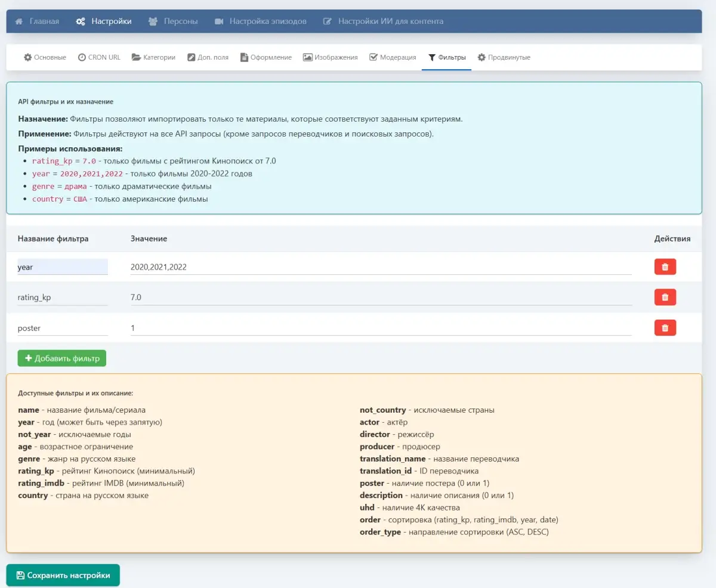
Task: Open Настройки ИИ для контента
Action: click(383, 21)
